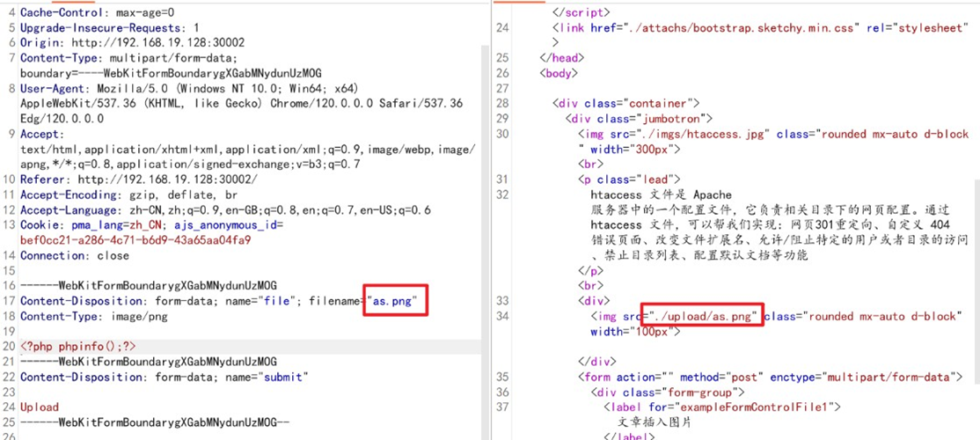Image resolution: width=980 pixels, height=440 pixels.
Task: Click the Upload value on line 24
Action: (40, 407)
